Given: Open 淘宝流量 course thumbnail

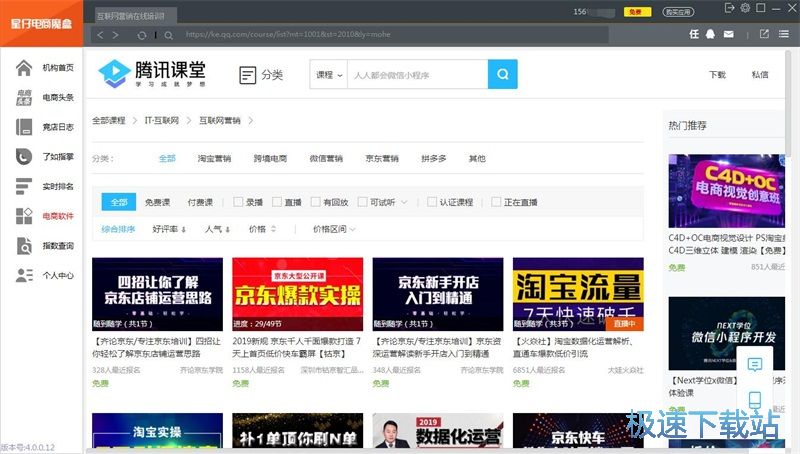Looking at the screenshot, I should [578, 294].
